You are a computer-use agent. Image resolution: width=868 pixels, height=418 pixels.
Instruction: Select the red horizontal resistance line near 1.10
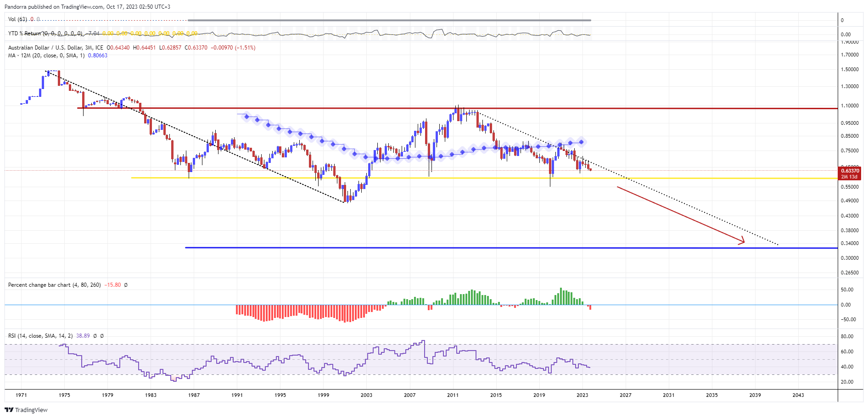(x=457, y=108)
